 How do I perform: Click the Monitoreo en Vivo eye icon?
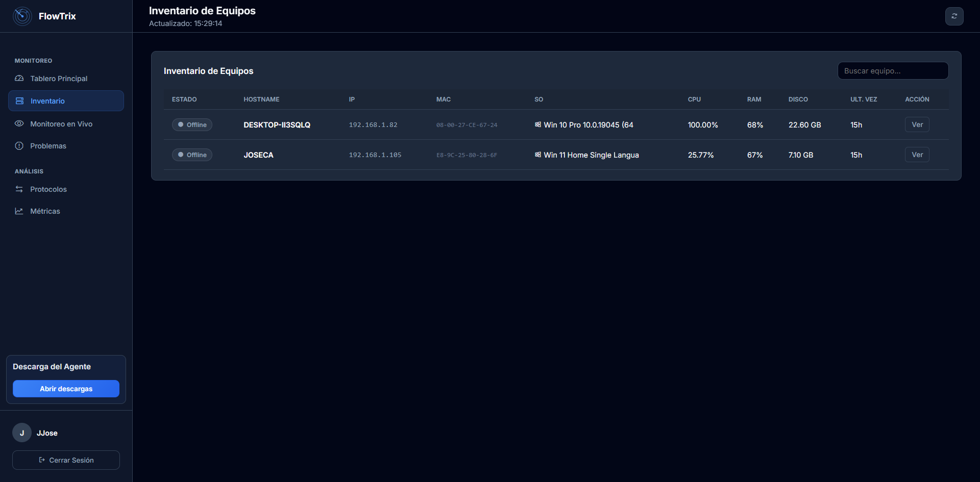[x=19, y=124]
